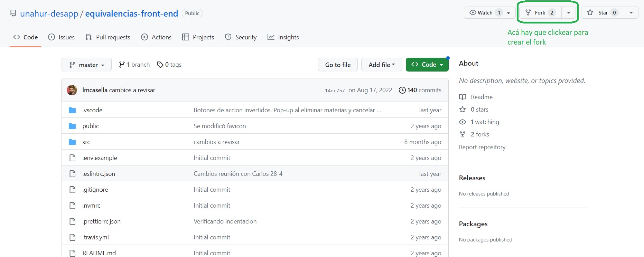Image resolution: width=644 pixels, height=257 pixels.
Task: Click the tags icon showing 0 tags
Action: 160,65
